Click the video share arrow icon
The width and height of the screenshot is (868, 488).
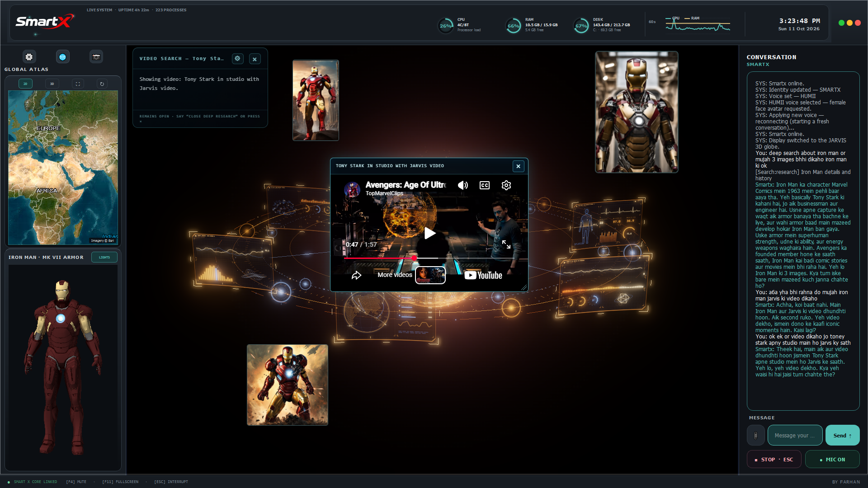click(x=356, y=275)
